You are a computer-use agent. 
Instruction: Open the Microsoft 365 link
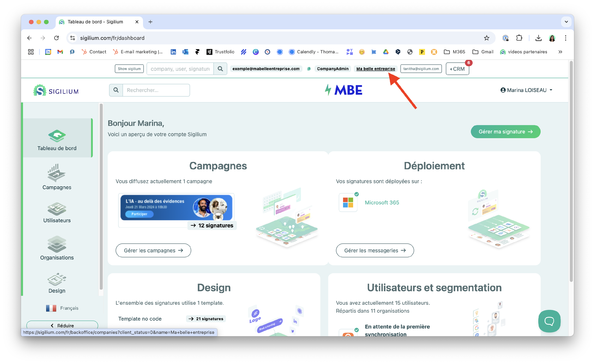(382, 202)
